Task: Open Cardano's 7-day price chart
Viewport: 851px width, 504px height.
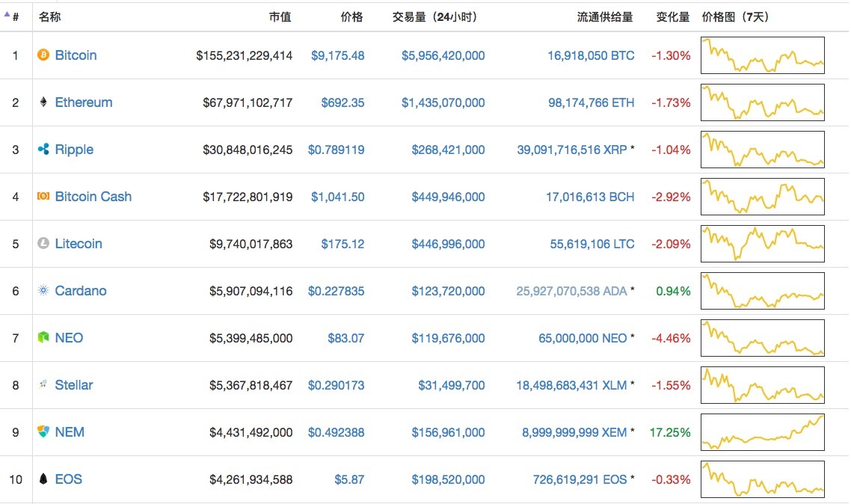Action: point(763,291)
